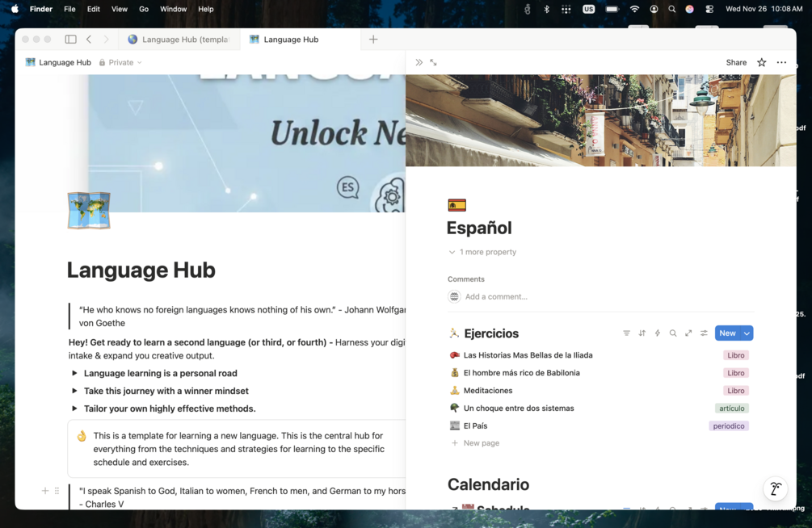The image size is (812, 528).
Task: Click Language Hub breadcrumb link
Action: [x=58, y=63]
